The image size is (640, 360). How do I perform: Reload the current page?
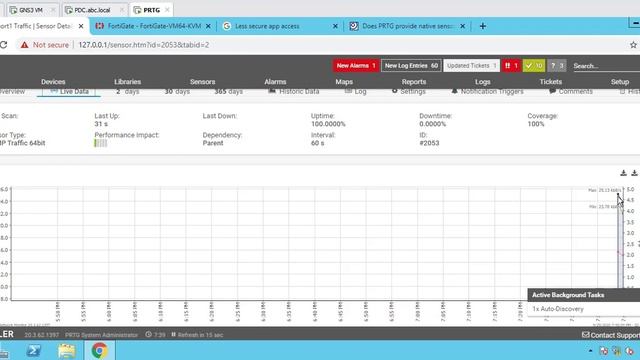coord(4,45)
